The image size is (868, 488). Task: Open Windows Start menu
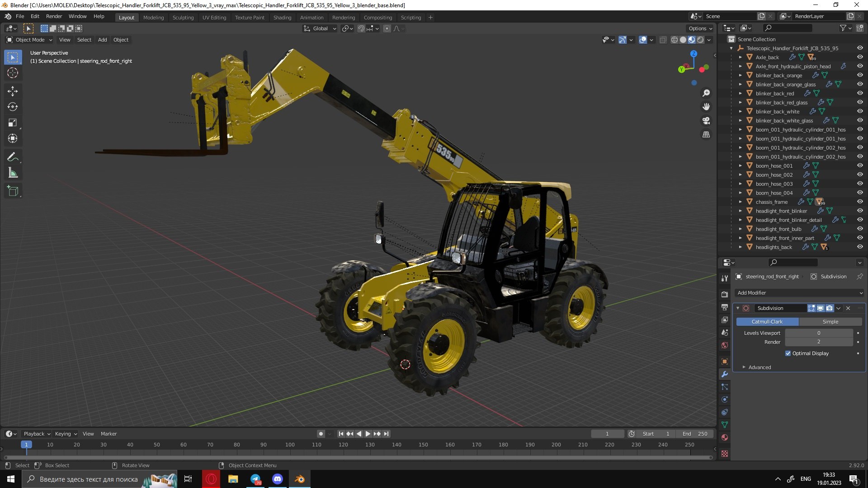pos(11,479)
